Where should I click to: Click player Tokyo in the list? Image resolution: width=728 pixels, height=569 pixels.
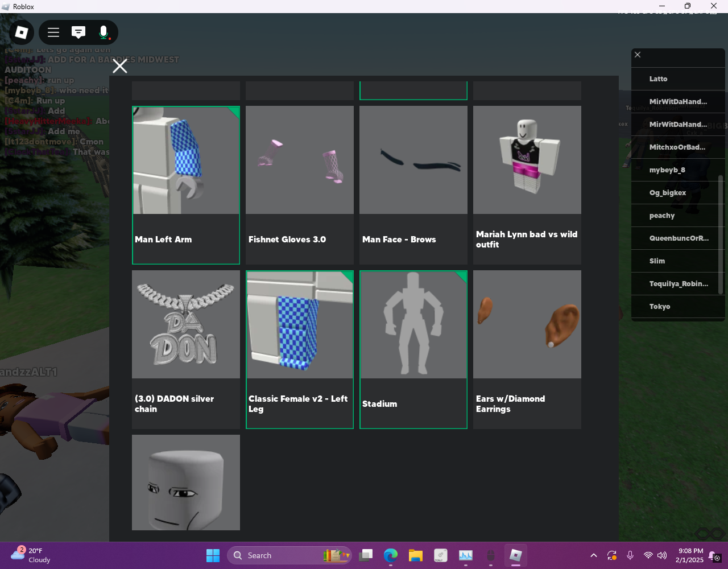pos(678,307)
